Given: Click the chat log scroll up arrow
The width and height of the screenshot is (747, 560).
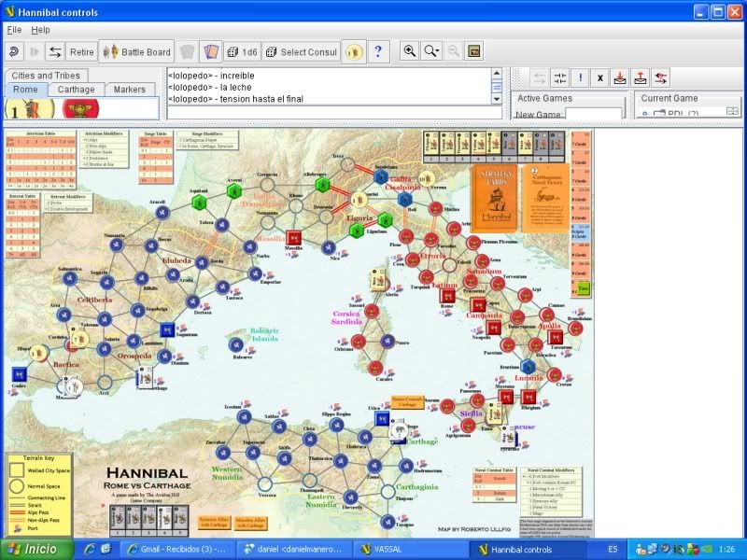Looking at the screenshot, I should coord(497,74).
